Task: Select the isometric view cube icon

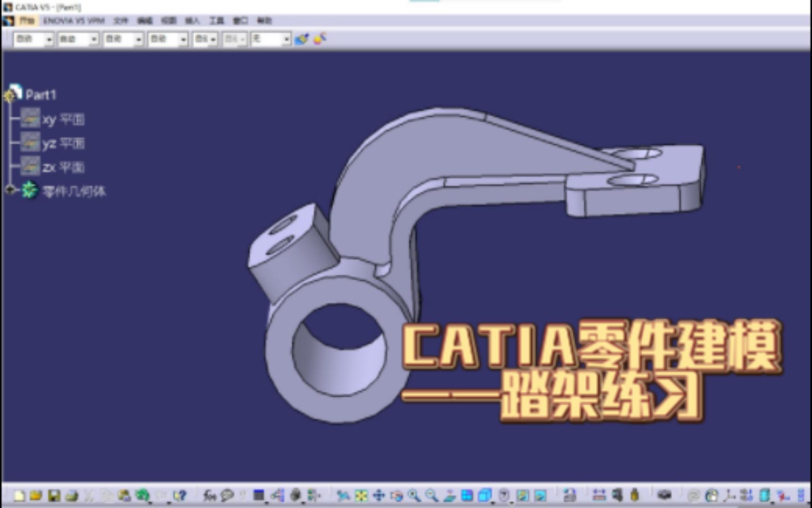Action: point(484,495)
